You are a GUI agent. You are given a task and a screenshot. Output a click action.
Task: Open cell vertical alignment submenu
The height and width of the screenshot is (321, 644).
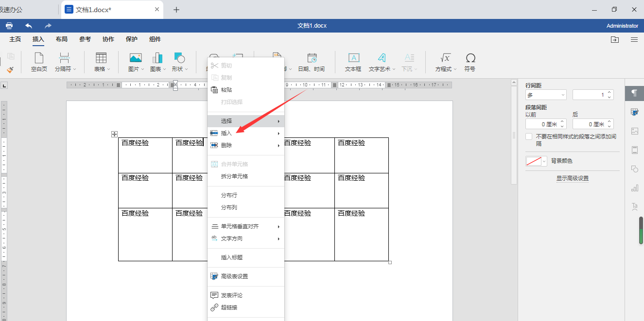pyautogui.click(x=246, y=226)
